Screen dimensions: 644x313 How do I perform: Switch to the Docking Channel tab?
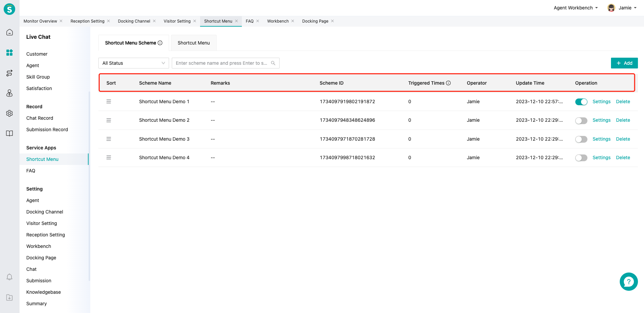[x=134, y=21]
